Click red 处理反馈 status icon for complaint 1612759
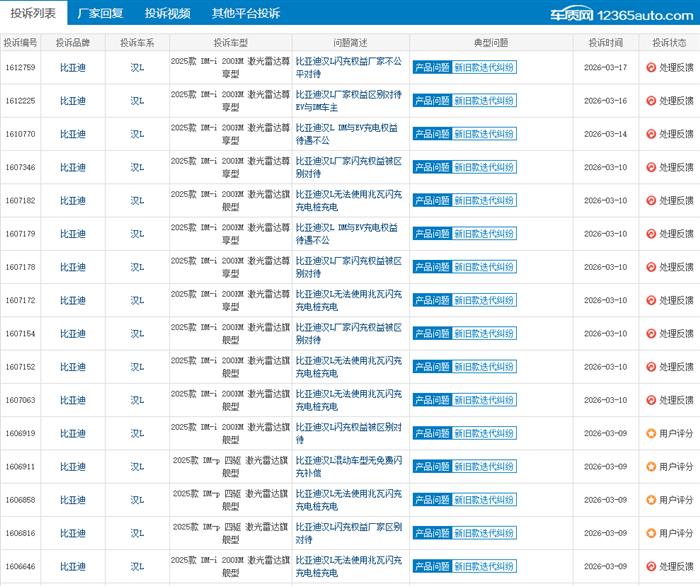This screenshot has height=586, width=700. pos(651,68)
